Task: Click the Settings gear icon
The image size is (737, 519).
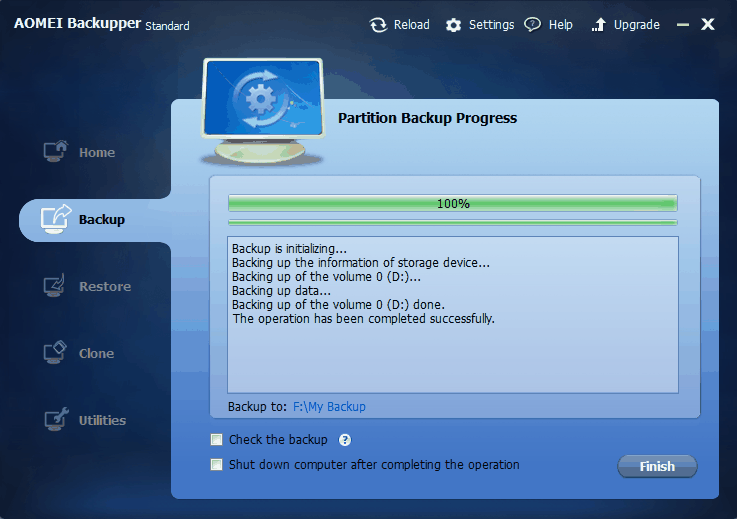Action: coord(453,25)
